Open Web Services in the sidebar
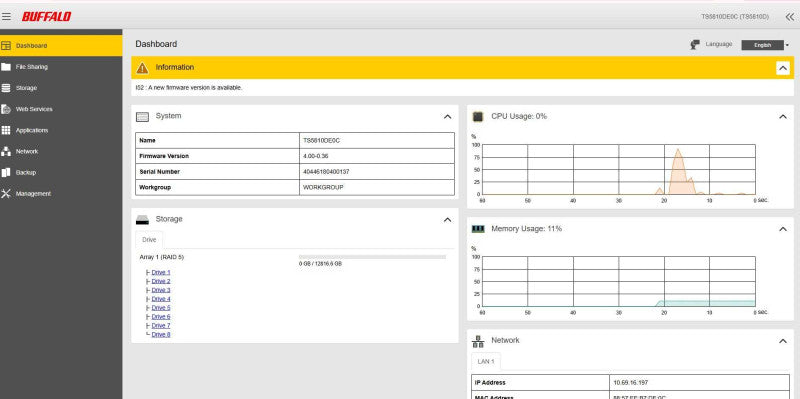The width and height of the screenshot is (800, 399). coord(61,109)
